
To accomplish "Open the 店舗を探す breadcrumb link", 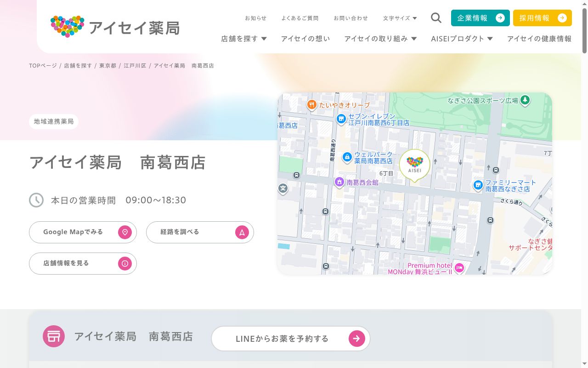I will (78, 66).
